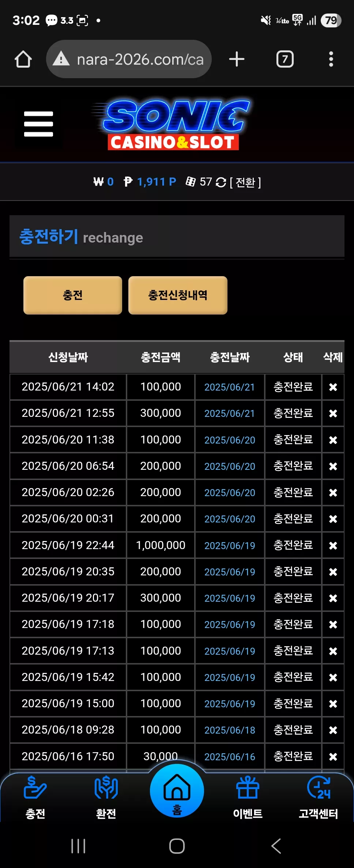
Task: Open the 고객센터 24-hour support icon
Action: tap(319, 797)
